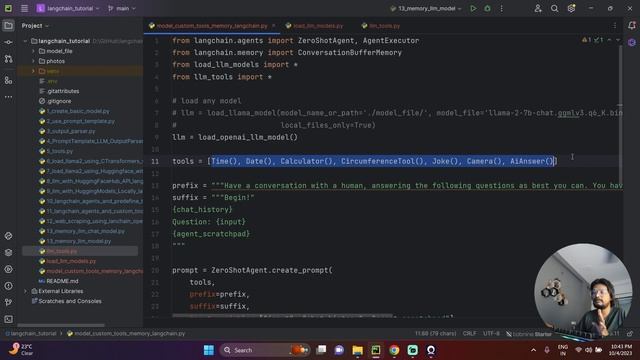
Task: Select 1_create_basic_model.py in tree
Action: pos(74,111)
